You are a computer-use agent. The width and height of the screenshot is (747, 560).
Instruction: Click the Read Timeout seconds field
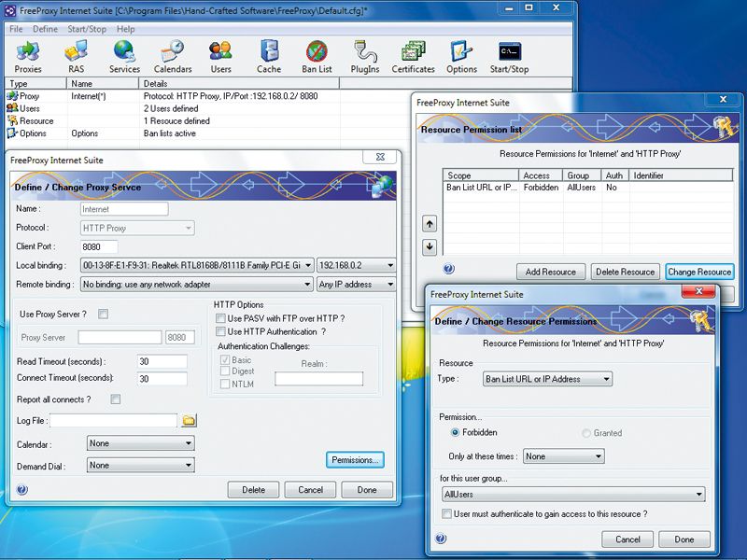pos(162,361)
